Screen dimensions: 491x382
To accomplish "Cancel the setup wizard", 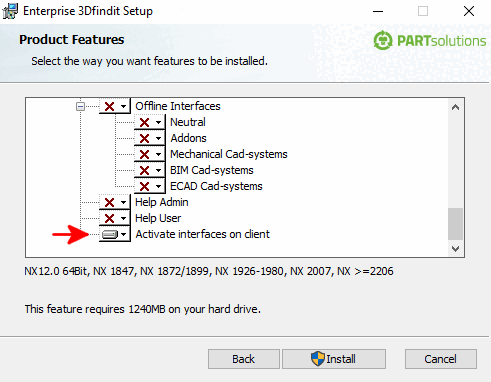I will pyautogui.click(x=441, y=359).
